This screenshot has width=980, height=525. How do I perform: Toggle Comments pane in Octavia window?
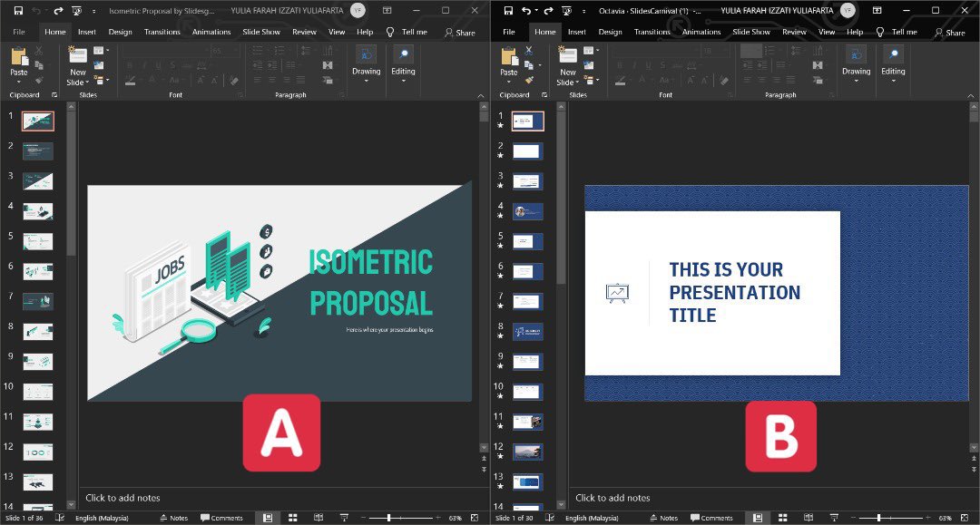(x=711, y=518)
